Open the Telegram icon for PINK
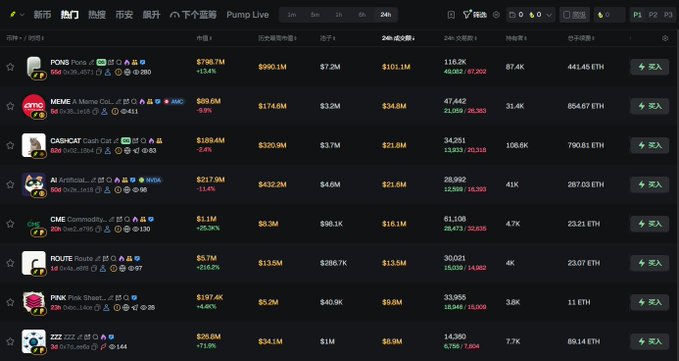Image resolution: width=679 pixels, height=361 pixels. click(135, 308)
